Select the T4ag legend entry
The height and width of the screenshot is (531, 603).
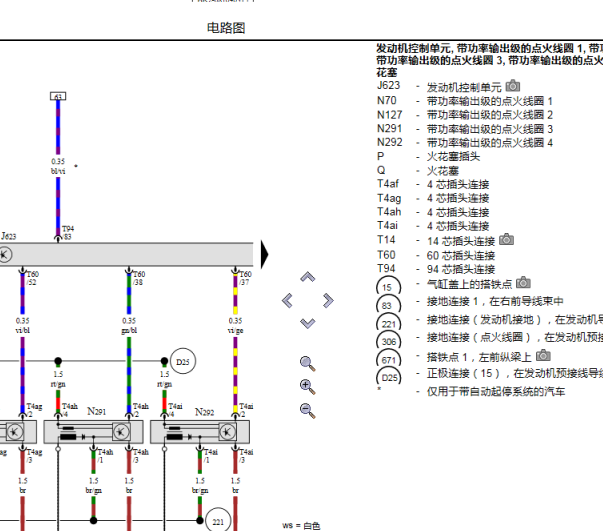433,198
